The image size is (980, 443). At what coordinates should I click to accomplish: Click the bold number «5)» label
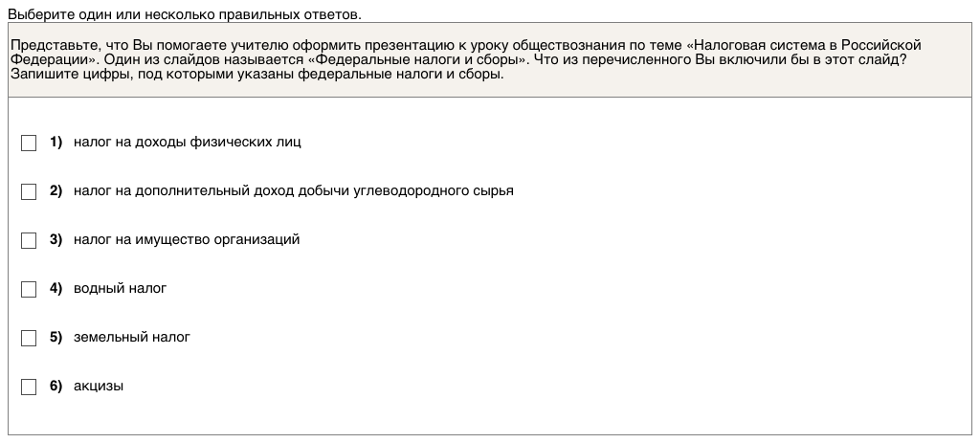coord(56,338)
